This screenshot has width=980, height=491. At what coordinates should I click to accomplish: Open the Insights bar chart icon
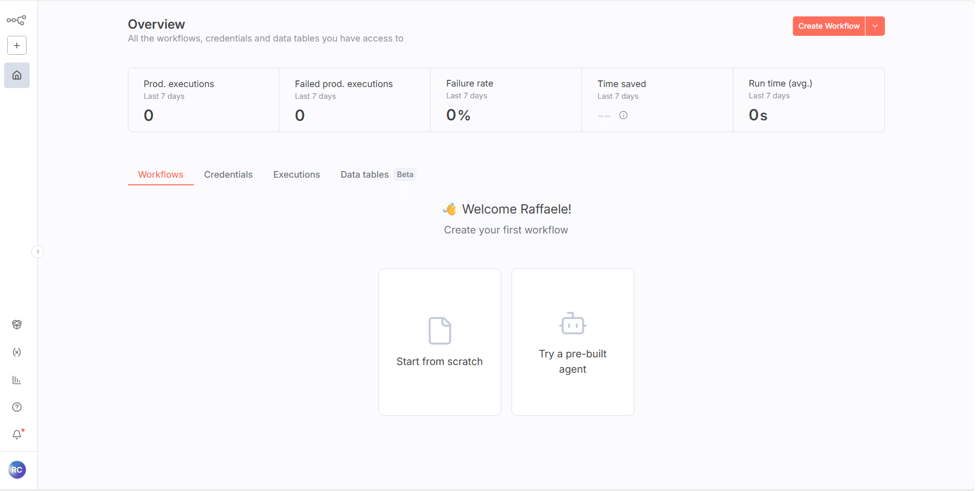tap(17, 380)
